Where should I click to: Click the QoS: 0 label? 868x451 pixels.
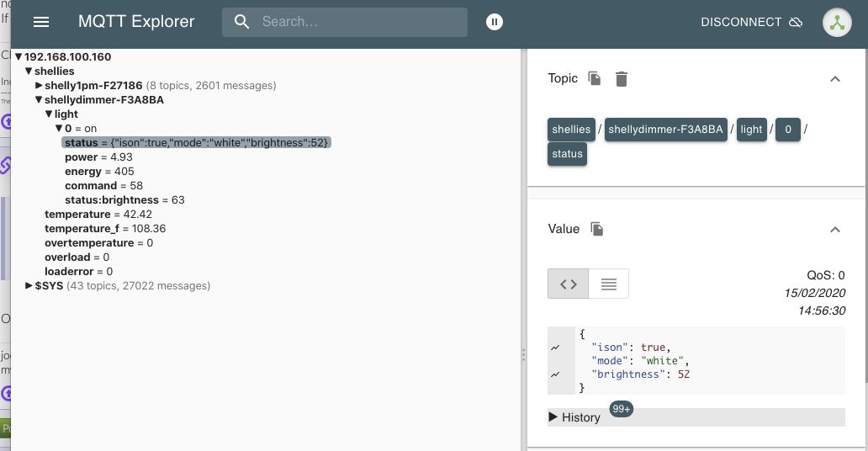pyautogui.click(x=825, y=275)
